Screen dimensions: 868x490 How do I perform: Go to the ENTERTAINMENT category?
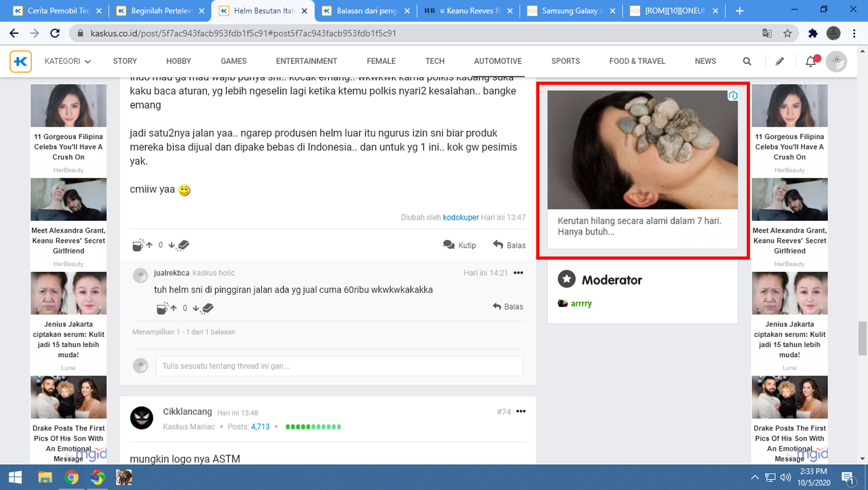click(x=307, y=61)
